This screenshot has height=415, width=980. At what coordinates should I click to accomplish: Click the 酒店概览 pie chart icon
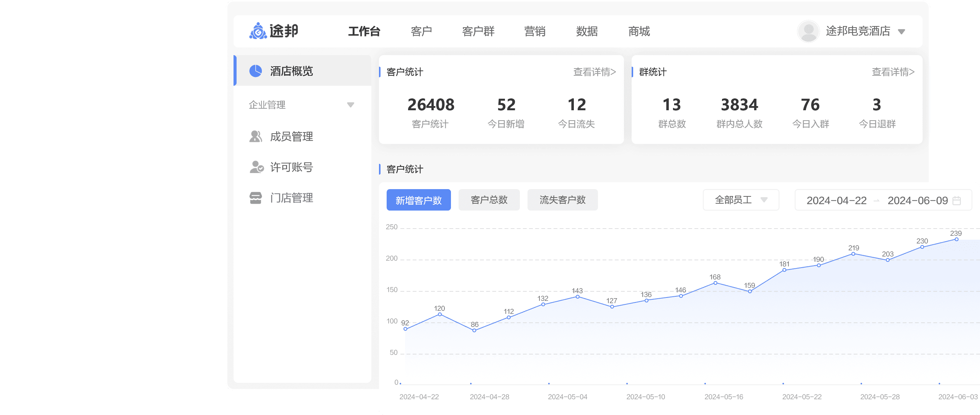(x=256, y=71)
